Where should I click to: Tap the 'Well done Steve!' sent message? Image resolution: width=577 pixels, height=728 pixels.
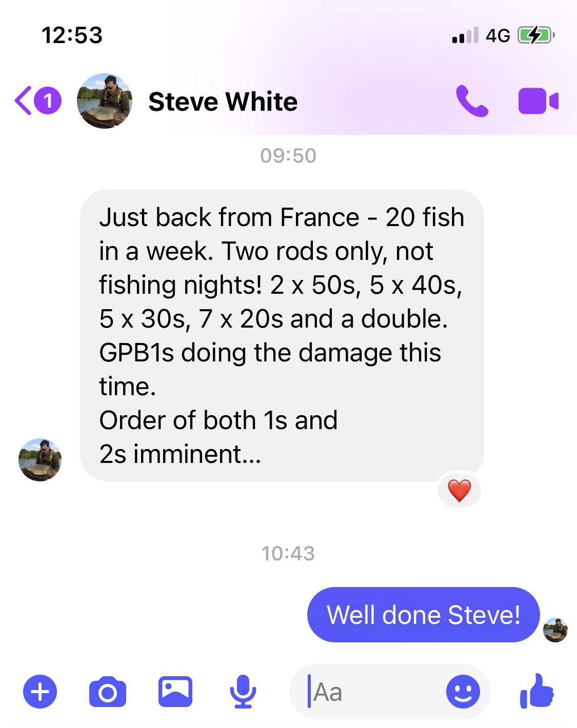pos(424,615)
